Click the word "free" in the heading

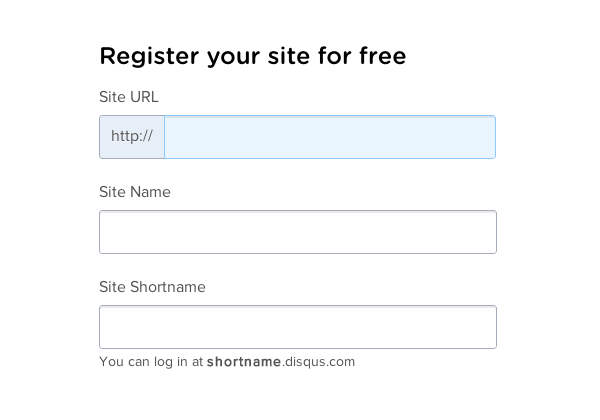pyautogui.click(x=383, y=56)
